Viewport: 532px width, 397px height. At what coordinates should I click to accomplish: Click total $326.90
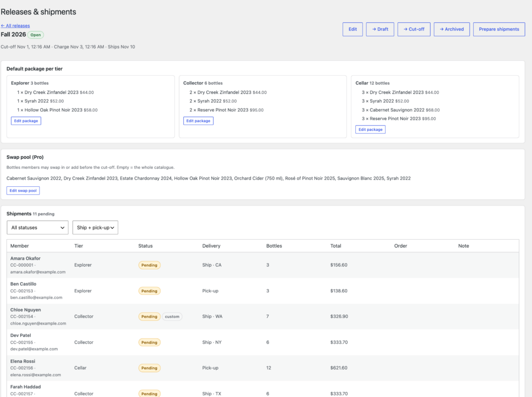pos(339,317)
